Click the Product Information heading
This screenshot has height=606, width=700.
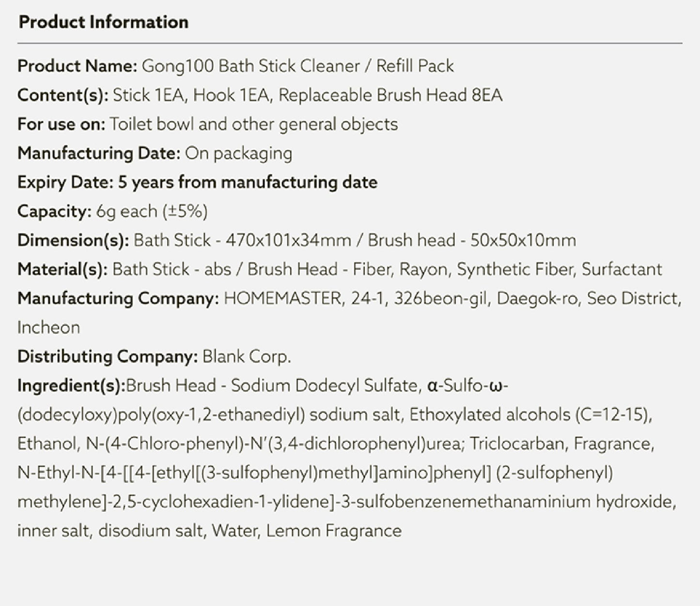103,22
